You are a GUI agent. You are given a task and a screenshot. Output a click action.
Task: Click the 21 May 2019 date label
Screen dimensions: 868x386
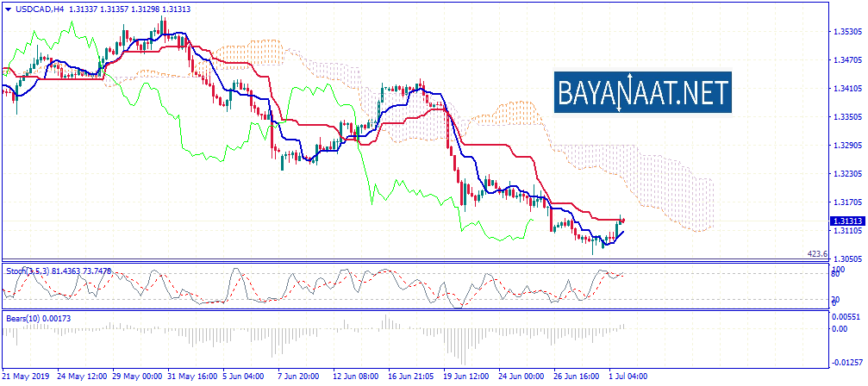(28, 377)
